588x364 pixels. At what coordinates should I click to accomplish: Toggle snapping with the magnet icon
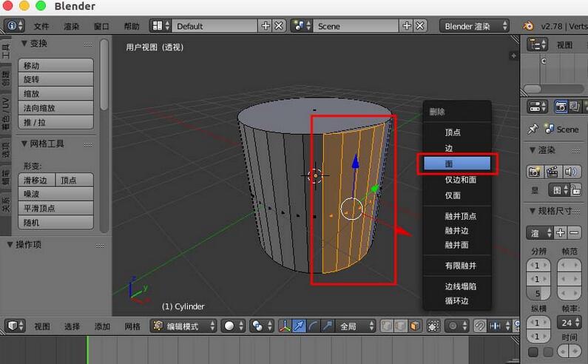coord(479,326)
